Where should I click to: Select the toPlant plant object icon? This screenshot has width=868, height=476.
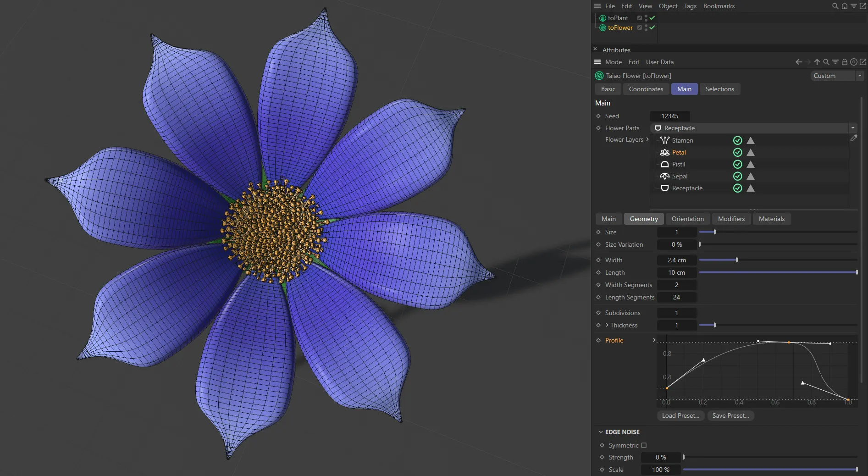pos(602,18)
